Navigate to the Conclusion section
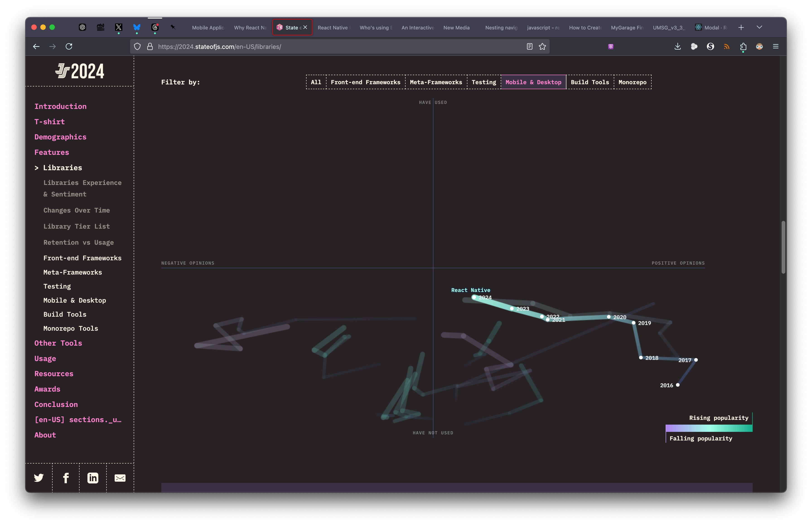Screen dimensions: 812x526 pyautogui.click(x=56, y=404)
